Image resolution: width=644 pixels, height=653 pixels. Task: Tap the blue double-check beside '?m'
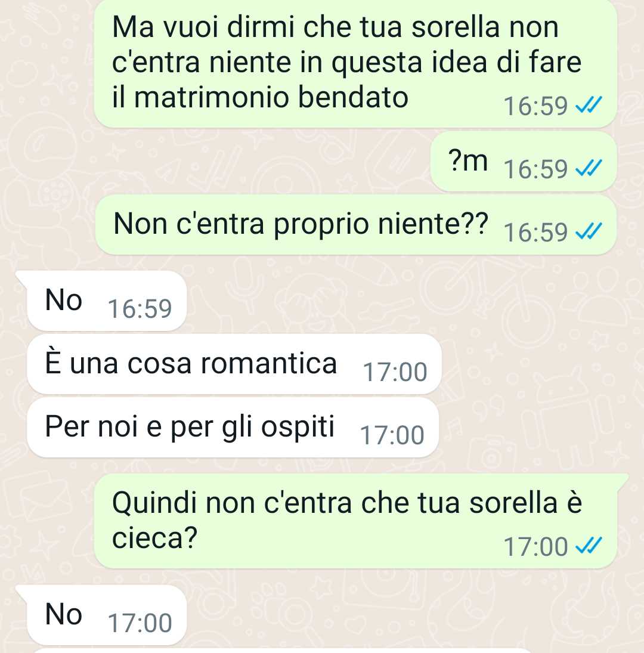coord(588,168)
